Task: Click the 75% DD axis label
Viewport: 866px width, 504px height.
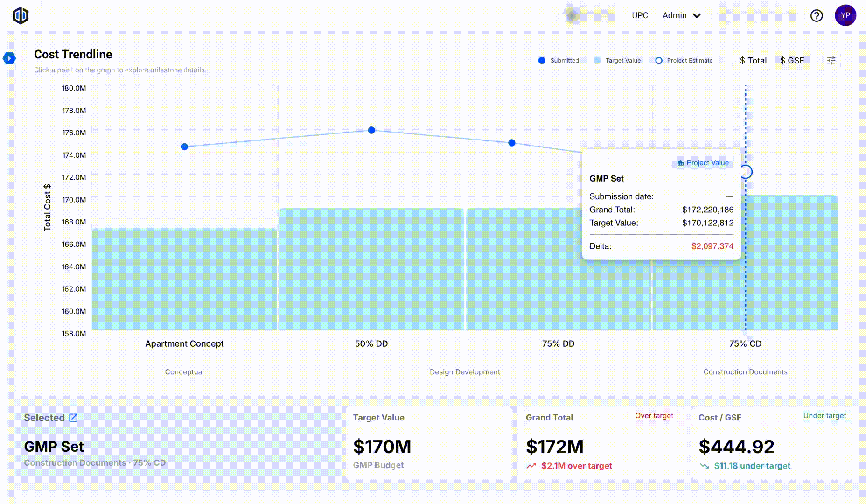Action: [x=559, y=344]
